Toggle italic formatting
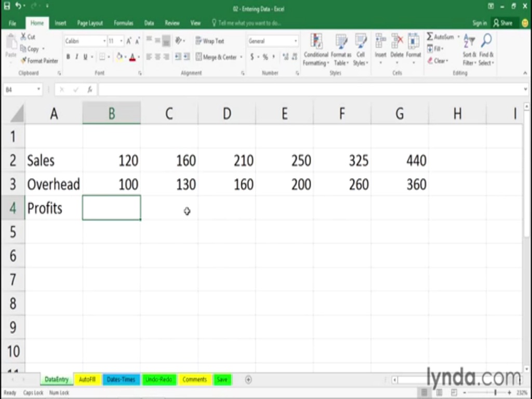The width and height of the screenshot is (532, 399). (76, 57)
